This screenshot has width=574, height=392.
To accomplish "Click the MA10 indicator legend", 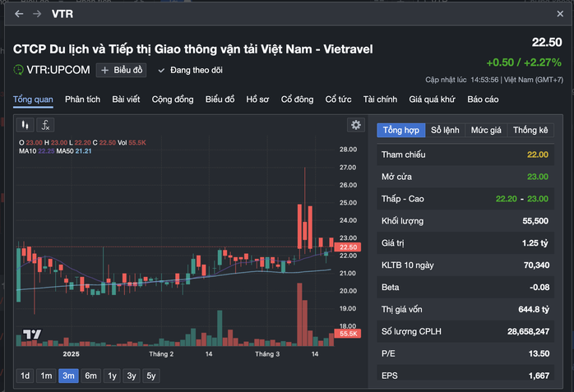I will 37,151.
